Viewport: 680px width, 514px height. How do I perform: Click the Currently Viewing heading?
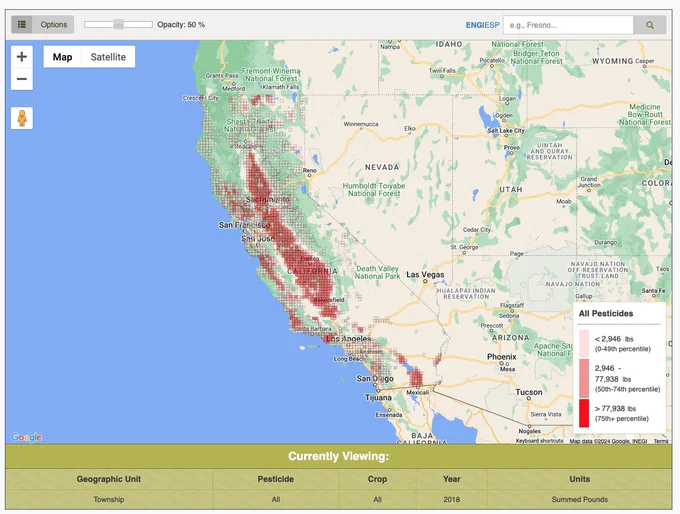(338, 456)
